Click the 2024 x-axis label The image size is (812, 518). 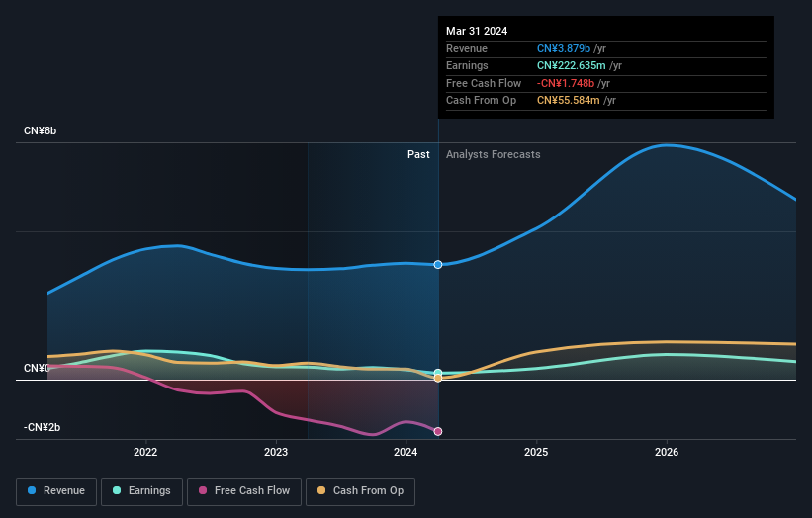point(406,453)
